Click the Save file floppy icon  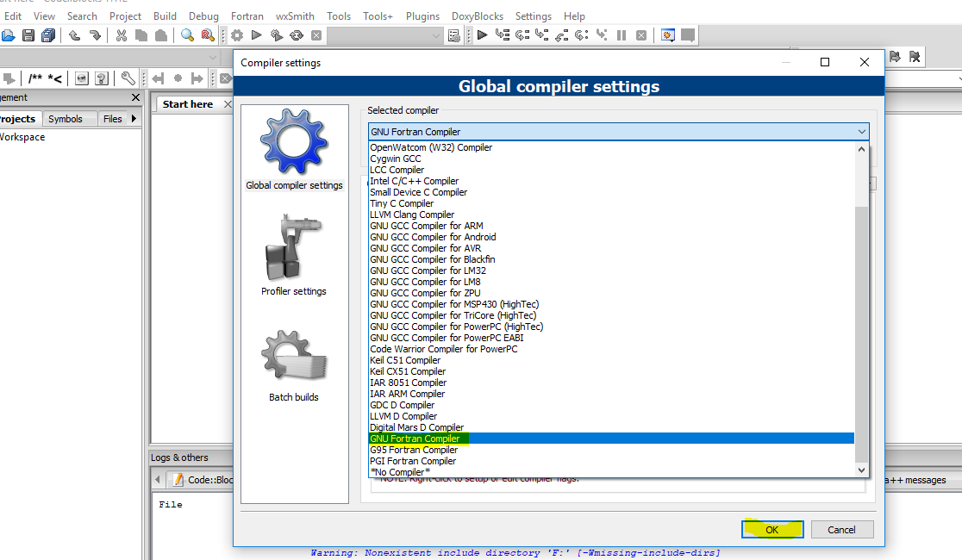coord(28,35)
